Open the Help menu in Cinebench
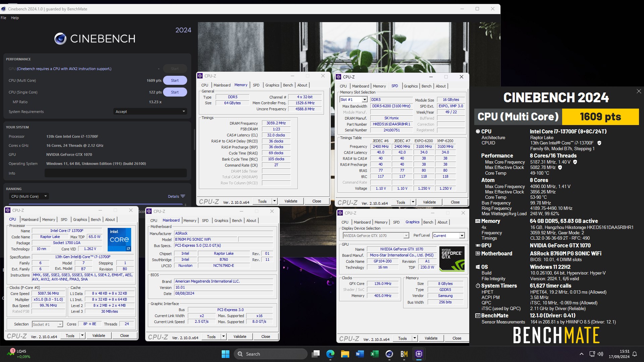 click(x=15, y=18)
